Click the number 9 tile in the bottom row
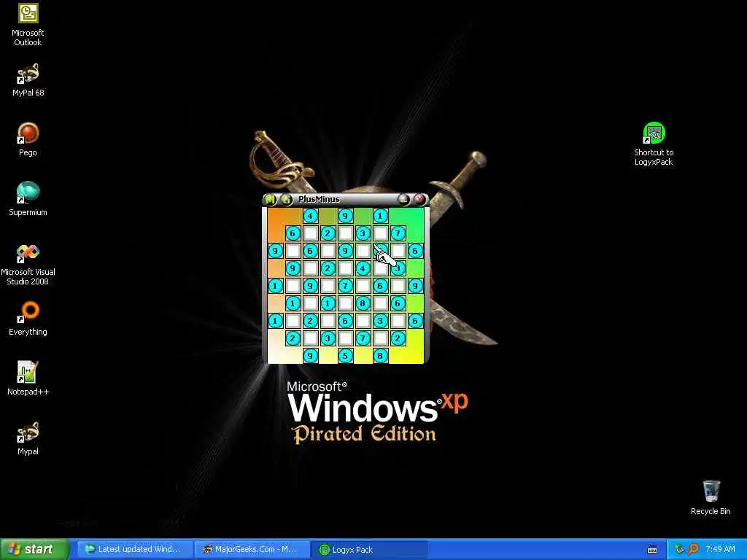The width and height of the screenshot is (747, 560). tap(311, 356)
